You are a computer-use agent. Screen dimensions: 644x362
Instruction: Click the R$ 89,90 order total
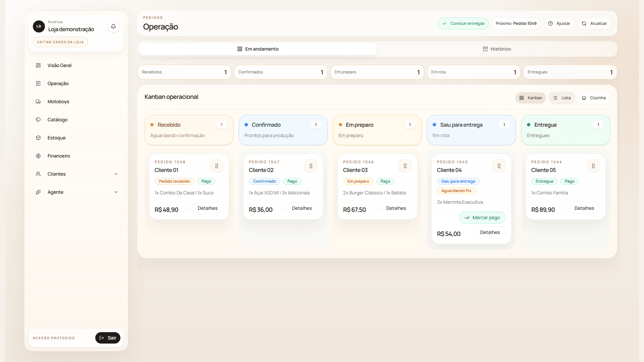[x=543, y=209]
